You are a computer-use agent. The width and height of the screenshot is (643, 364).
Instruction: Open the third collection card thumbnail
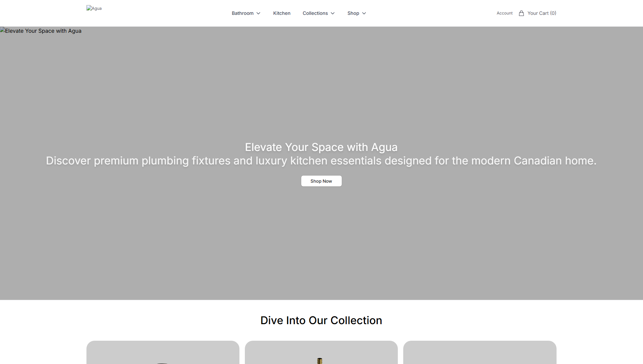[480, 352]
